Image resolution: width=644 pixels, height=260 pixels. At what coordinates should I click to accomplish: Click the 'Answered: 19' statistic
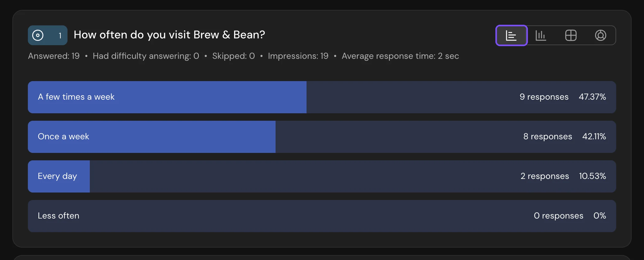[54, 56]
